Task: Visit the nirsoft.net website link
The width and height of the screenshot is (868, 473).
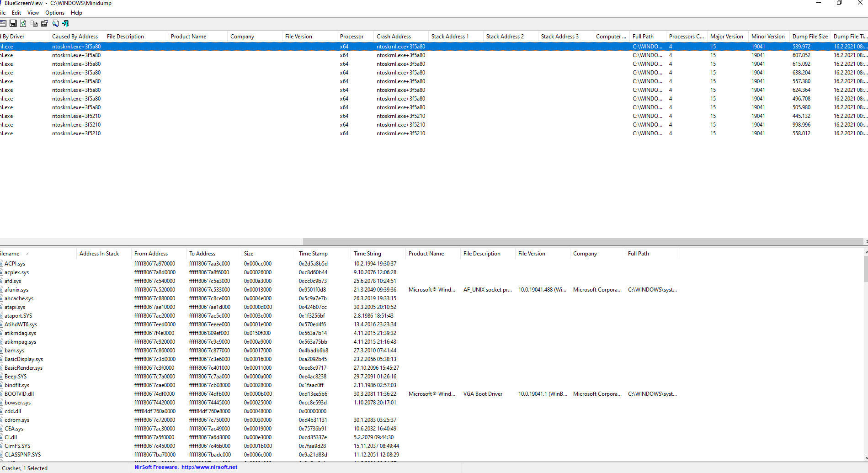Action: pyautogui.click(x=209, y=467)
